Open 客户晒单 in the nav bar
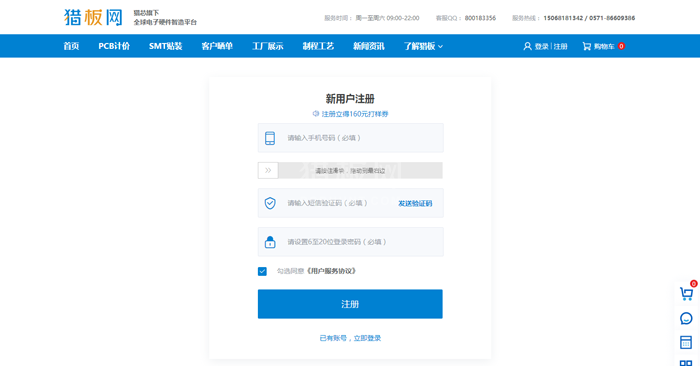Viewport: 700px width, 366px height. pos(217,46)
